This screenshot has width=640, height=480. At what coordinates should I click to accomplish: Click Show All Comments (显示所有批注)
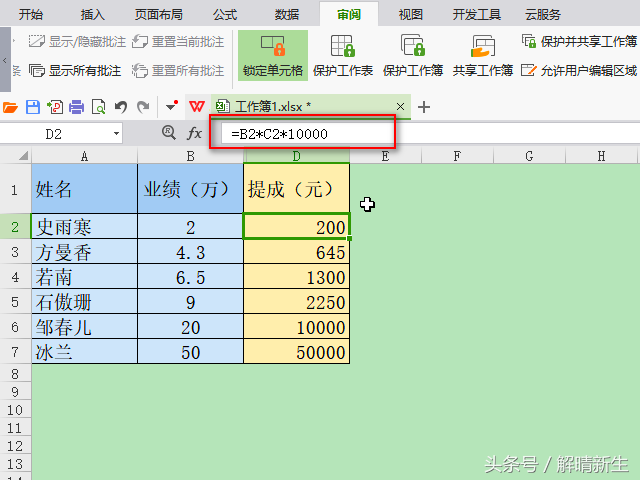[75, 71]
